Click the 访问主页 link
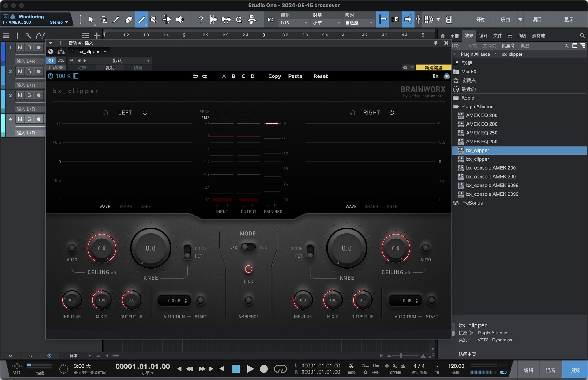This screenshot has width=588, height=380. [x=467, y=354]
